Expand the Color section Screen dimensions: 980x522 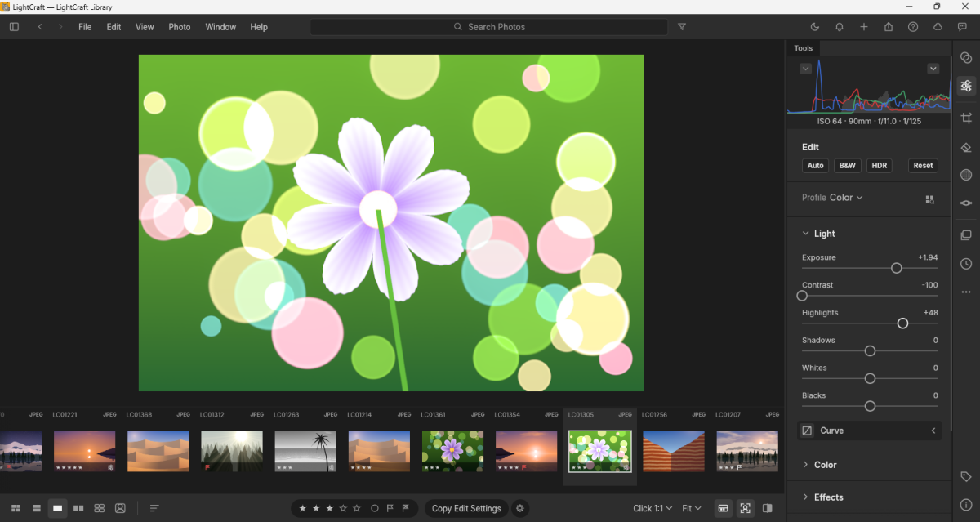click(819, 465)
